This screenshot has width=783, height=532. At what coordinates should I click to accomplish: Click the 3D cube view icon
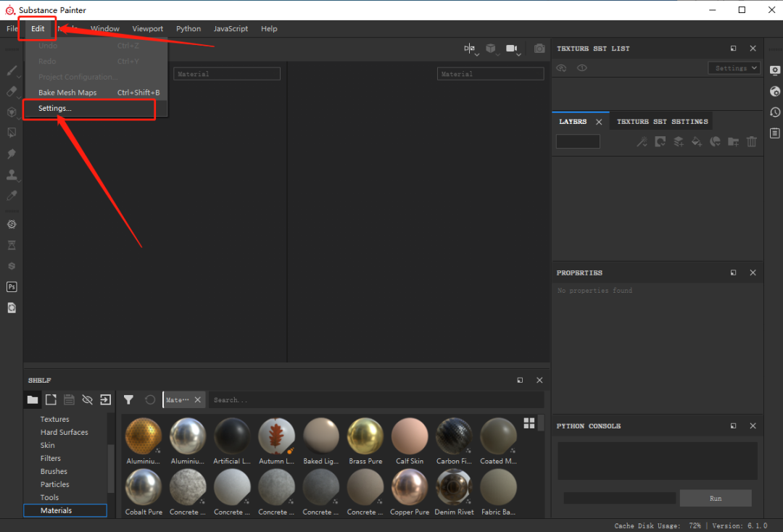(x=491, y=49)
